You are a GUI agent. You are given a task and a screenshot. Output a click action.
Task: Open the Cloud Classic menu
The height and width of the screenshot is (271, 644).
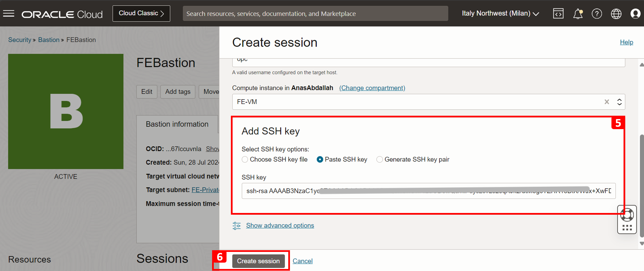141,13
